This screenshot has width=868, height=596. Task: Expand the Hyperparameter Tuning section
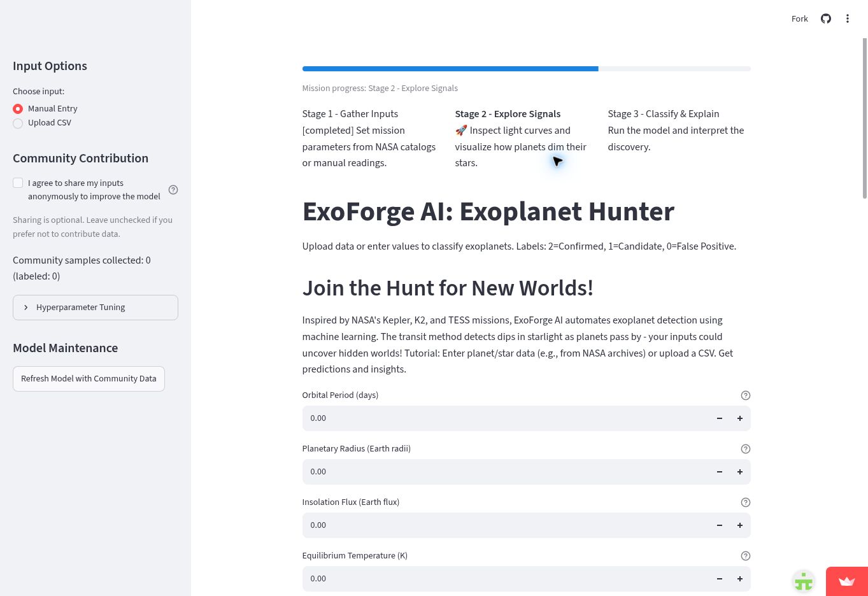coord(96,308)
